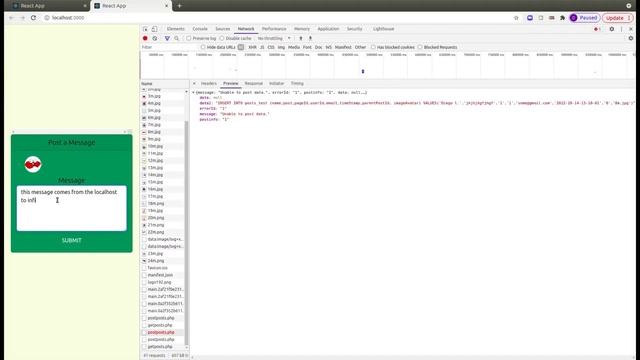Open the Sources tab
Image resolution: width=640 pixels, height=360 pixels.
[223, 29]
